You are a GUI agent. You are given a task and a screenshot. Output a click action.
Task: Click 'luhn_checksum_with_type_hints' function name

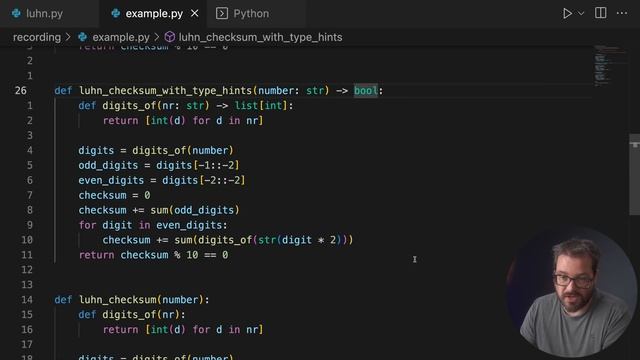[x=165, y=91]
